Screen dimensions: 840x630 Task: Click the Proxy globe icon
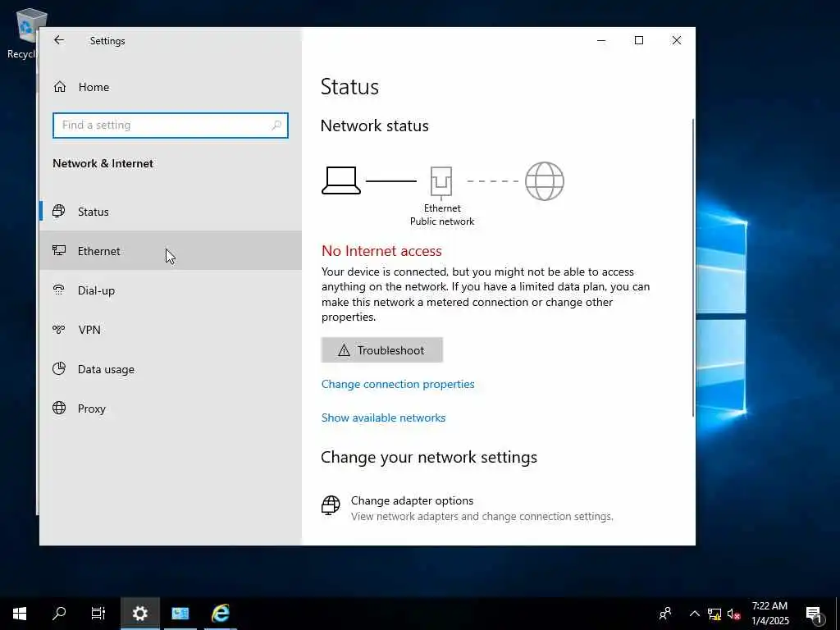pyautogui.click(x=59, y=409)
